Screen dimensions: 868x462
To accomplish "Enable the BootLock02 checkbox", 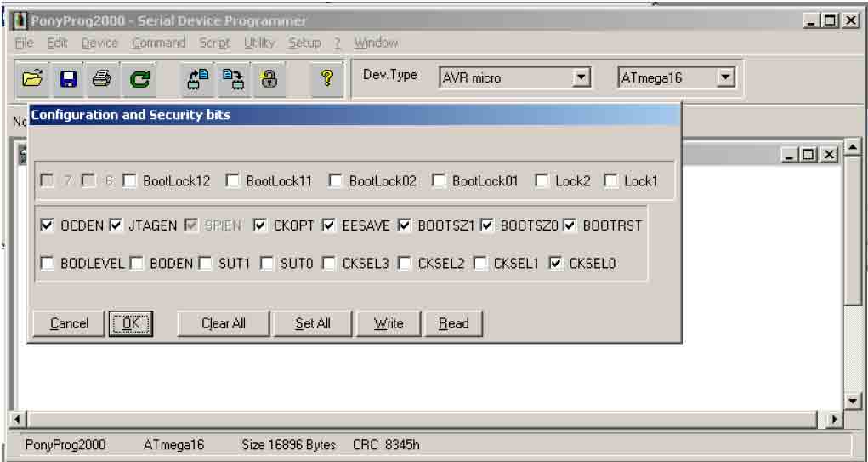I will point(336,181).
